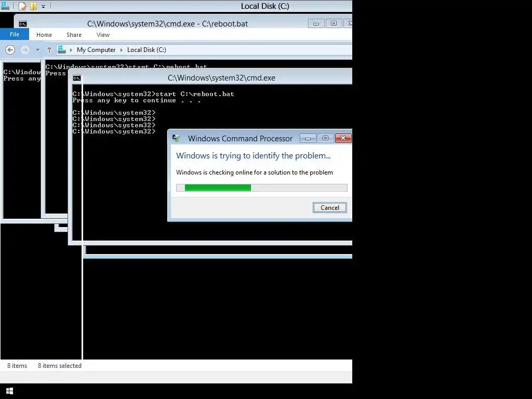Click the cmd icon in front cmd.exe window

pyautogui.click(x=77, y=78)
